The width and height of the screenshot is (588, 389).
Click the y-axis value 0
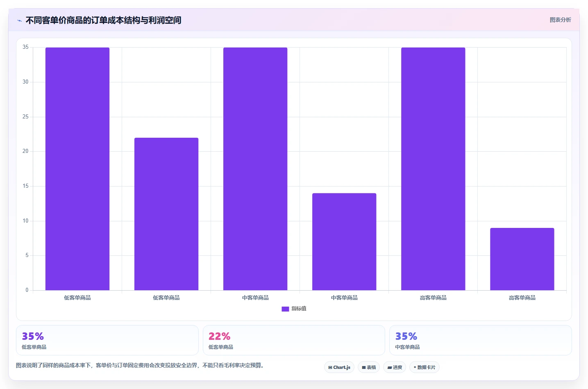[27, 290]
